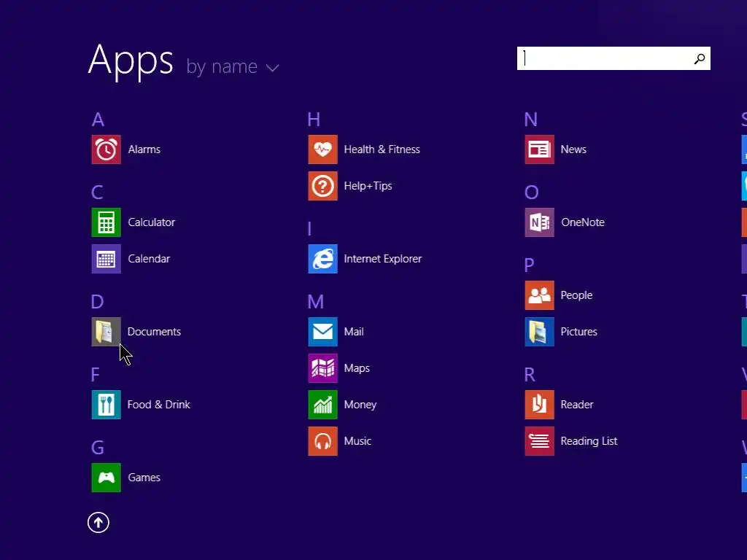Click the 'Health & Fitness' label
747x560 pixels.
(382, 149)
